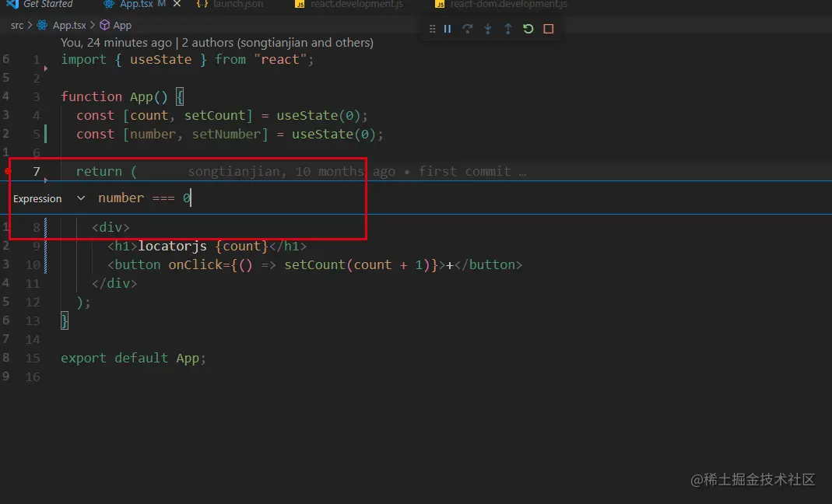This screenshot has height=504, width=832.
Task: Open the launch.json tab
Action: point(230,4)
